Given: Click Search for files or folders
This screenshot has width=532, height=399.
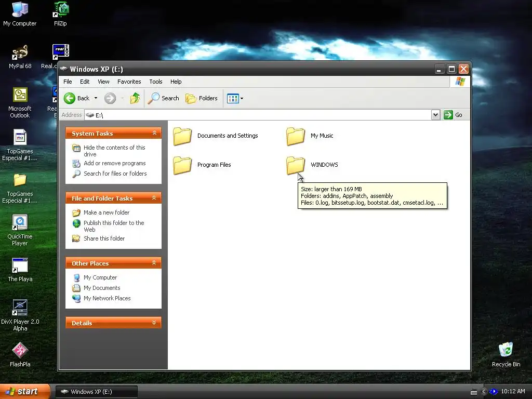Looking at the screenshot, I should point(115,174).
